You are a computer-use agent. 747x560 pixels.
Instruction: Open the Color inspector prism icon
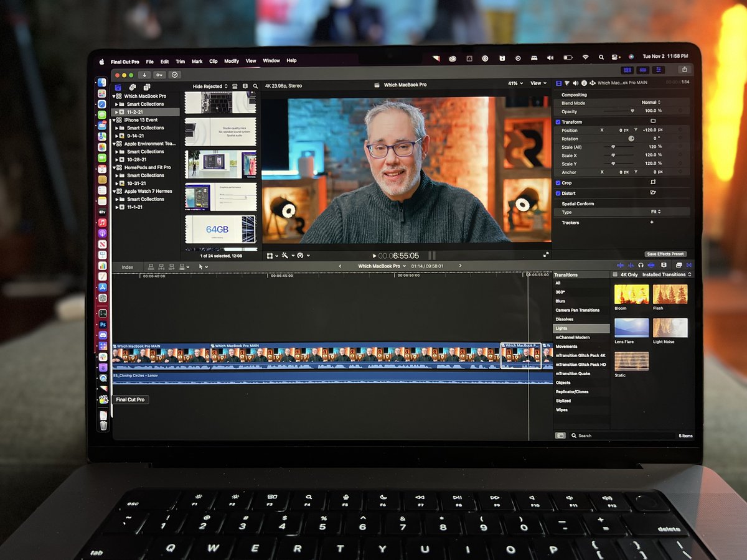567,83
